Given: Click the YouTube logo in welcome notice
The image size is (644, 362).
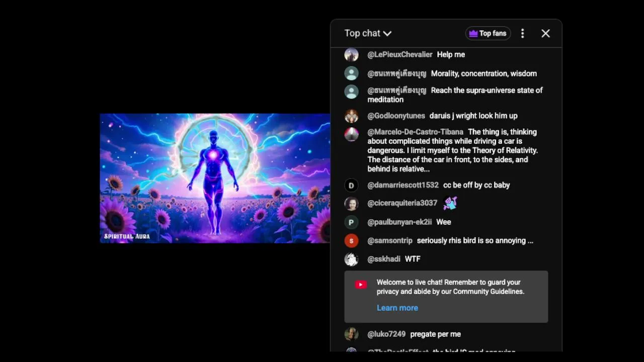Looking at the screenshot, I should pyautogui.click(x=361, y=285).
